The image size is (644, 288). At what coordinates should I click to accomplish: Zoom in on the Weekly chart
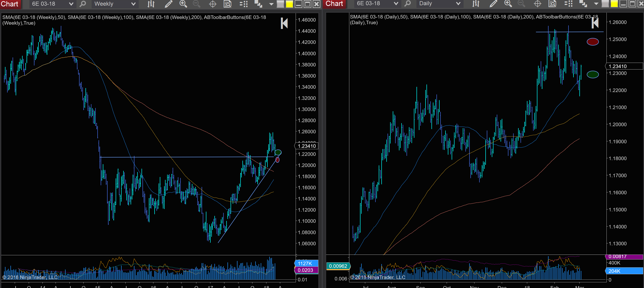pyautogui.click(x=183, y=4)
